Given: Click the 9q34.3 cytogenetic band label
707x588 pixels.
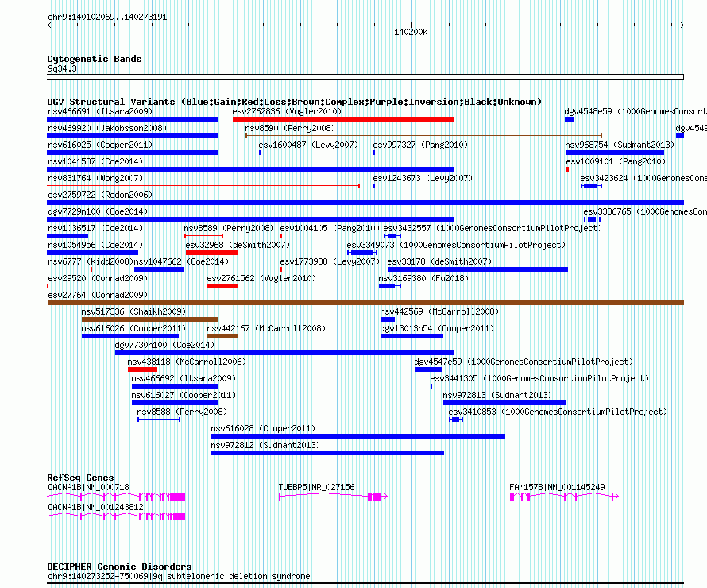Looking at the screenshot, I should (x=62, y=68).
